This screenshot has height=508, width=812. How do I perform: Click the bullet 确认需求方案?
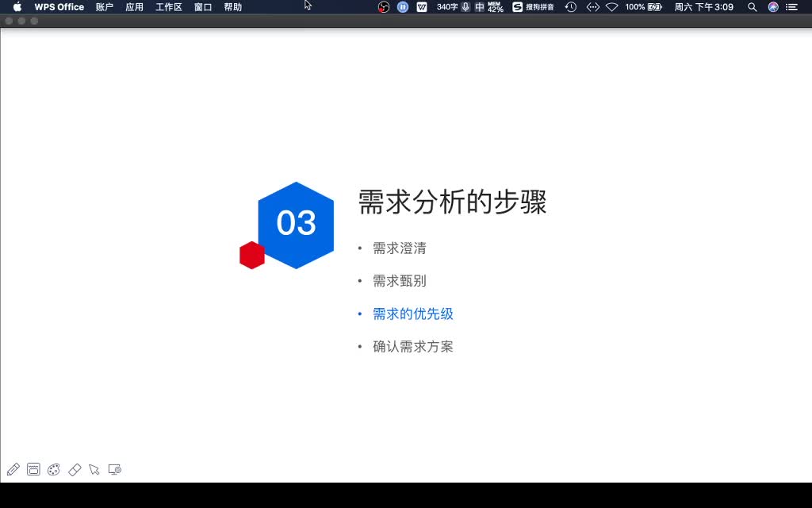[412, 347]
